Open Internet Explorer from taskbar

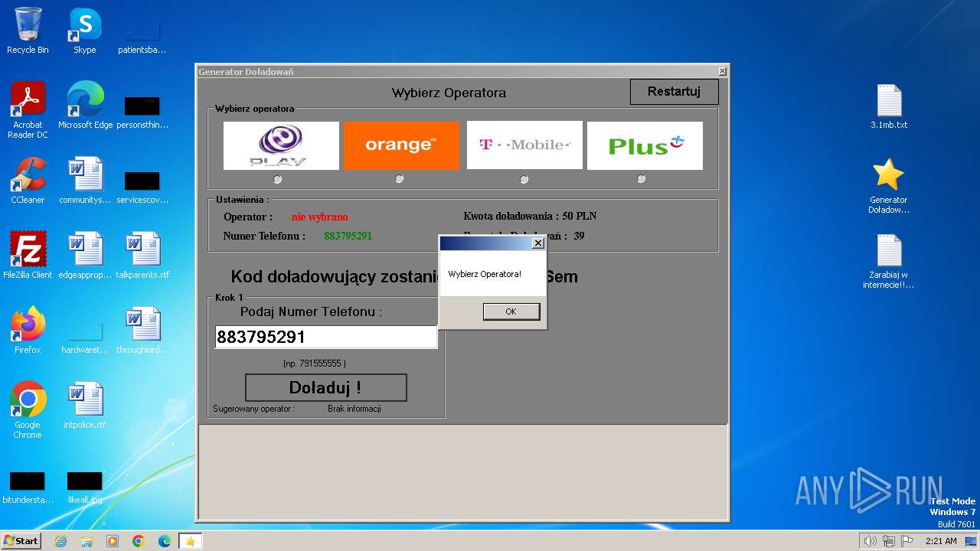point(60,541)
